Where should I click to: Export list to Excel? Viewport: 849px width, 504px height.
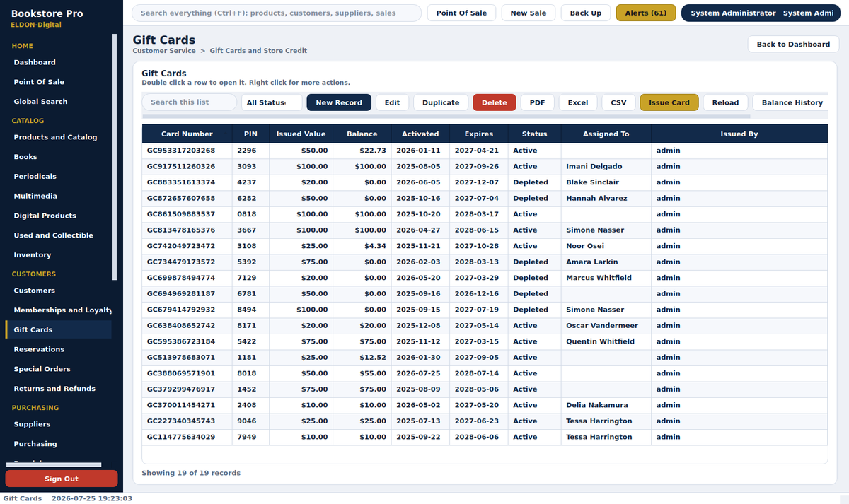578,102
